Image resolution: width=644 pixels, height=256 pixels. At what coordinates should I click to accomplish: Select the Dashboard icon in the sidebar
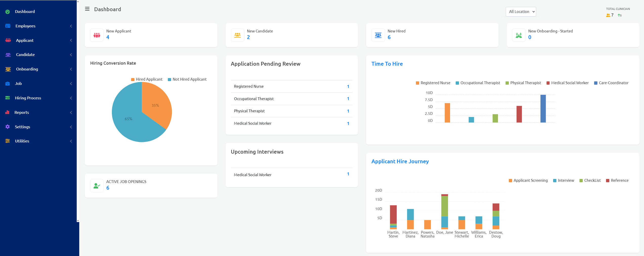click(7, 11)
